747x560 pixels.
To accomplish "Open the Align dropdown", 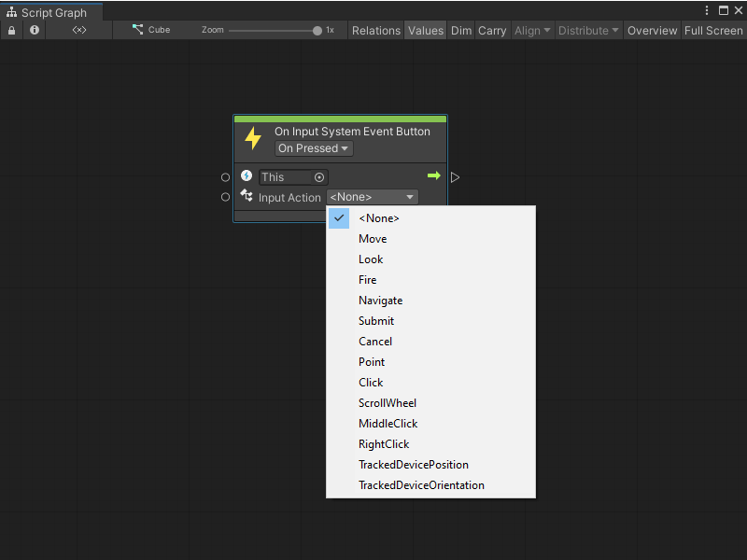I will pyautogui.click(x=532, y=30).
